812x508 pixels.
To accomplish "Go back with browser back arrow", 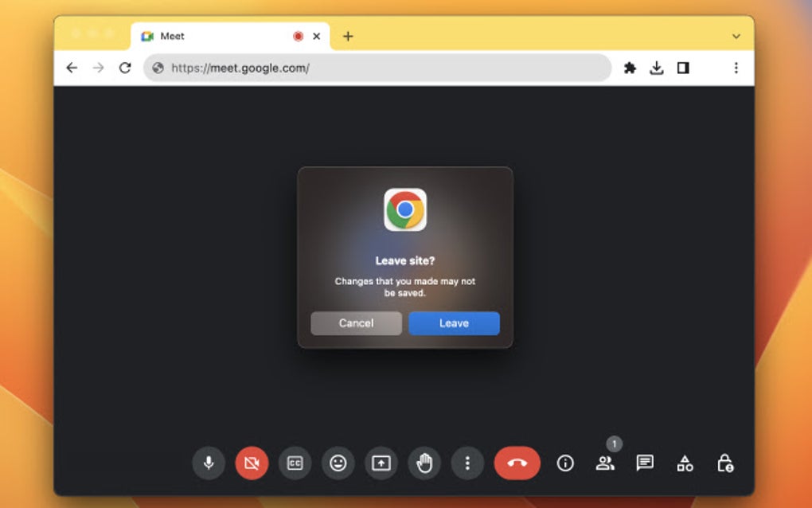I will [72, 68].
